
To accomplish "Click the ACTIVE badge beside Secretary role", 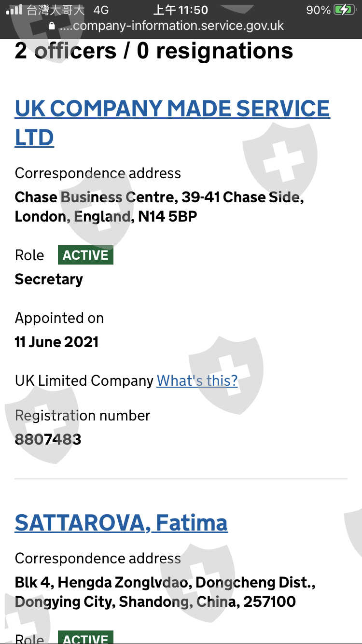I will pos(85,255).
